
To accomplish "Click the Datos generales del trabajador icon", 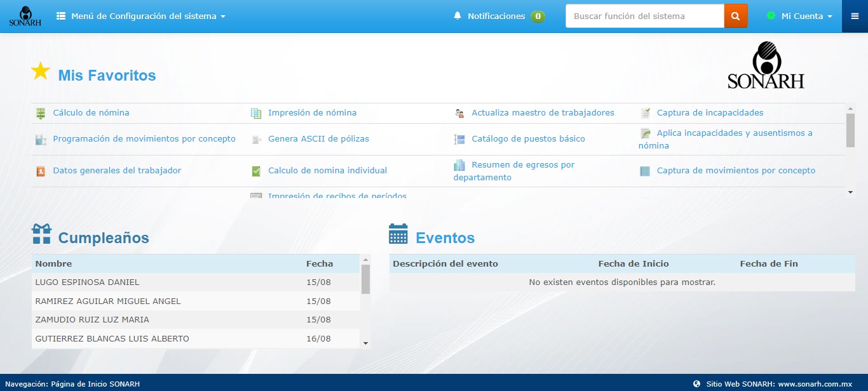I will [x=40, y=171].
